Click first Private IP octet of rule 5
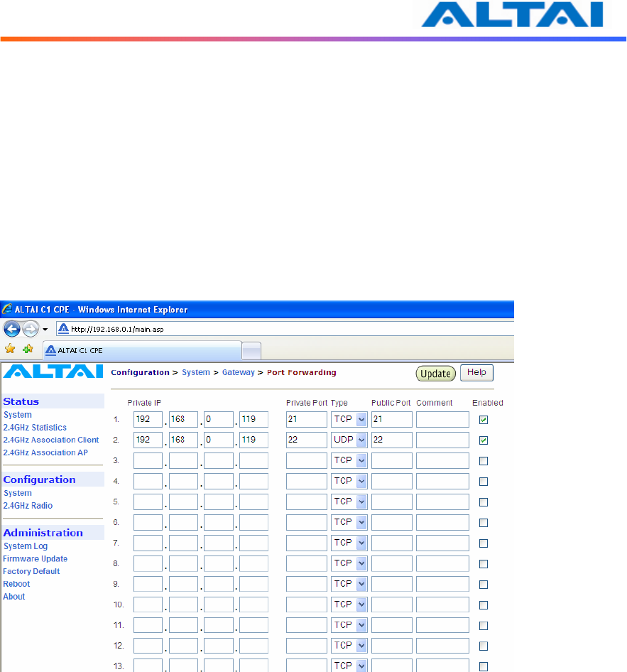 click(148, 502)
